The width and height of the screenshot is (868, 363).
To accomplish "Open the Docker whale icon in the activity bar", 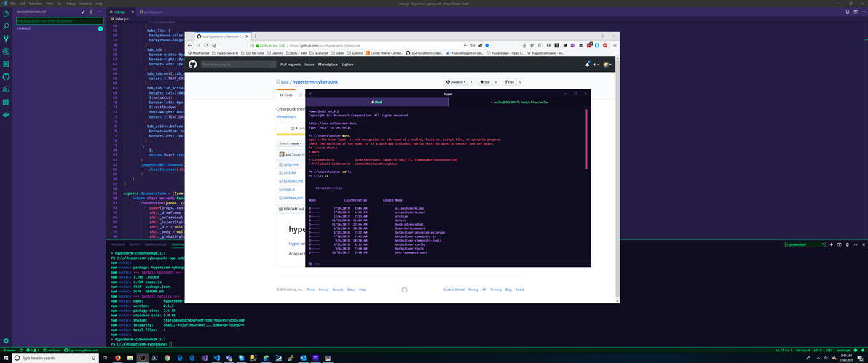I will tap(6, 115).
